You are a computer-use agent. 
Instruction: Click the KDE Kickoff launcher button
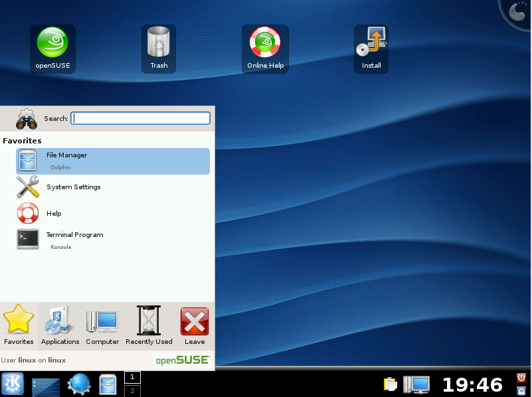(x=13, y=384)
